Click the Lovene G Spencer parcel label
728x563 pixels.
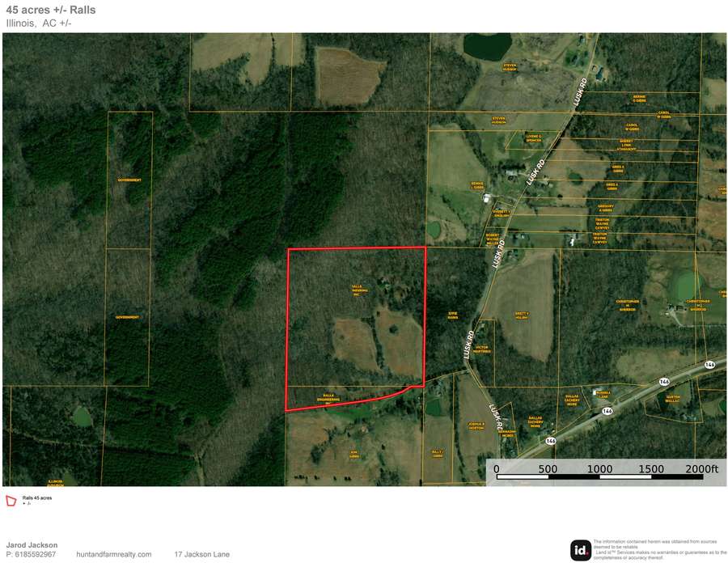coord(534,138)
